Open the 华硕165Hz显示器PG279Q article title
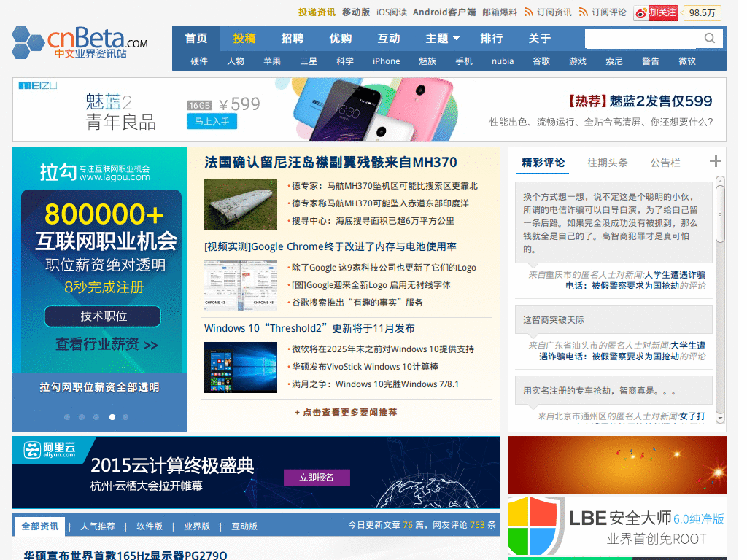The height and width of the screenshot is (560, 747). coord(125,555)
